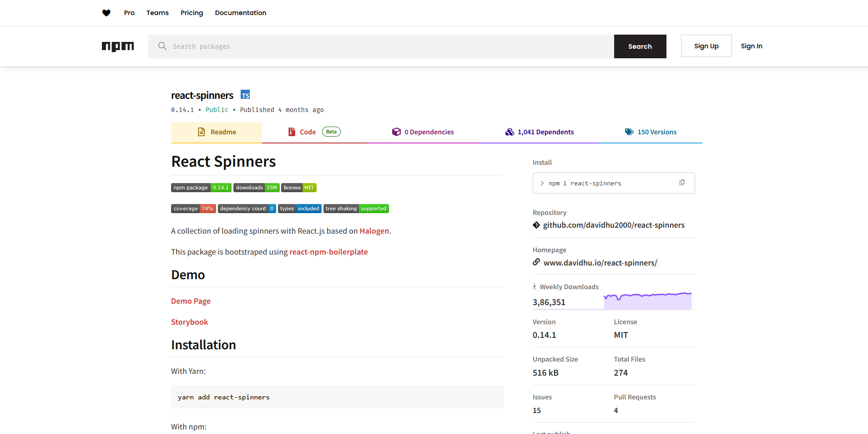This screenshot has width=868, height=434.
Task: Click the react-spinners package title
Action: [x=202, y=95]
